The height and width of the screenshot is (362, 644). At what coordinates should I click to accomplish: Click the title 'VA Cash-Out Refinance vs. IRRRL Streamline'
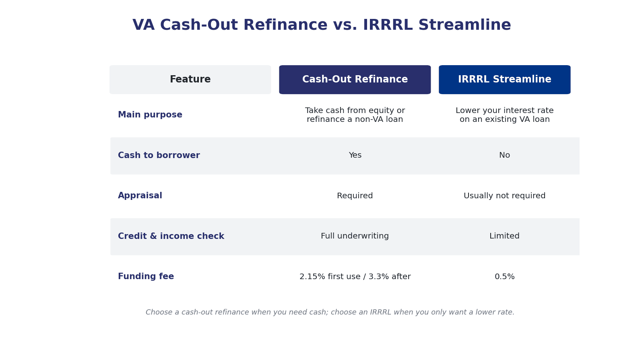coord(322,25)
